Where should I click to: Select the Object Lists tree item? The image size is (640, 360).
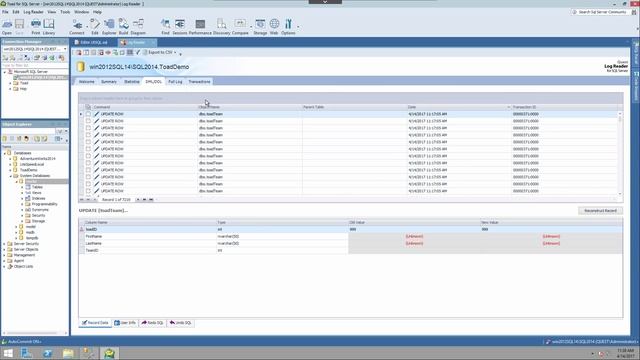24,267
